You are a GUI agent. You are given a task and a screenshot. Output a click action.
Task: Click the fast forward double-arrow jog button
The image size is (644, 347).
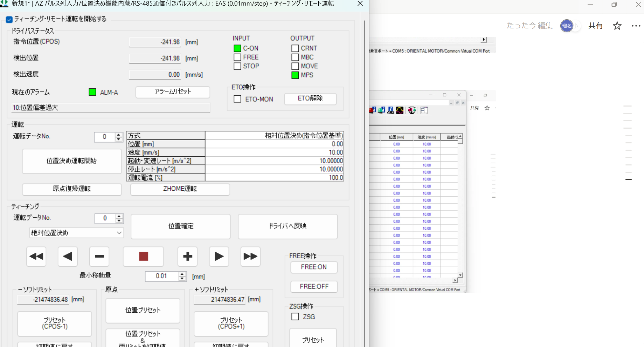click(x=250, y=257)
